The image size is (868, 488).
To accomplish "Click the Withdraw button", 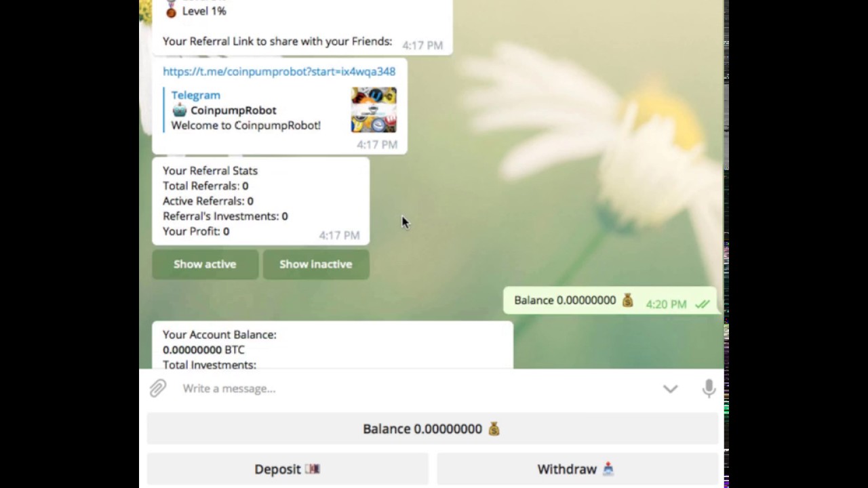I will point(576,469).
